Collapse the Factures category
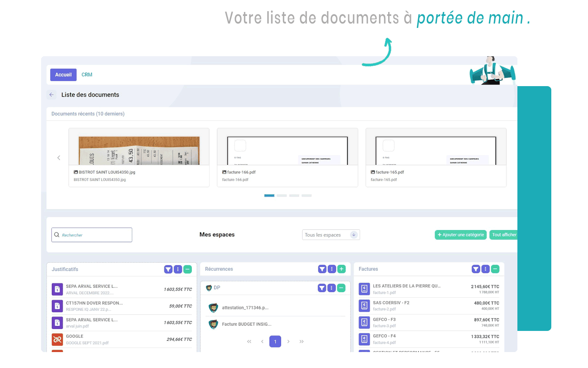588x368 pixels. tap(495, 269)
